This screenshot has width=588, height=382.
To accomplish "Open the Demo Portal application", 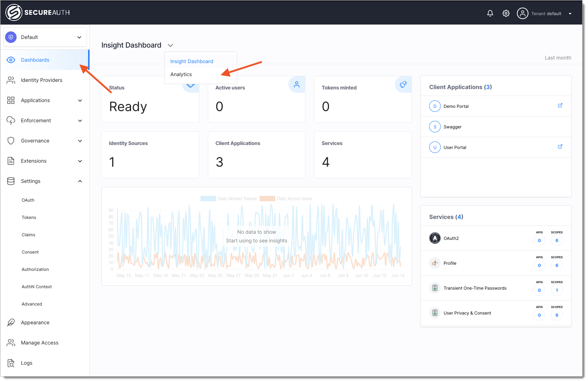I will click(x=496, y=106).
